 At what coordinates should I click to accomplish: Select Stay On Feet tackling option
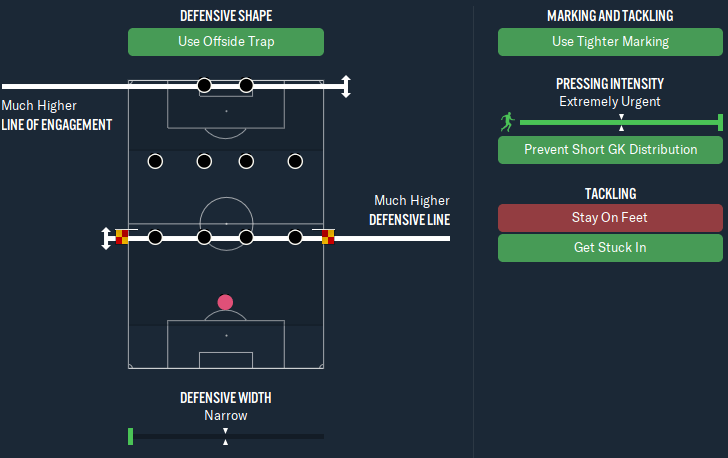(610, 218)
